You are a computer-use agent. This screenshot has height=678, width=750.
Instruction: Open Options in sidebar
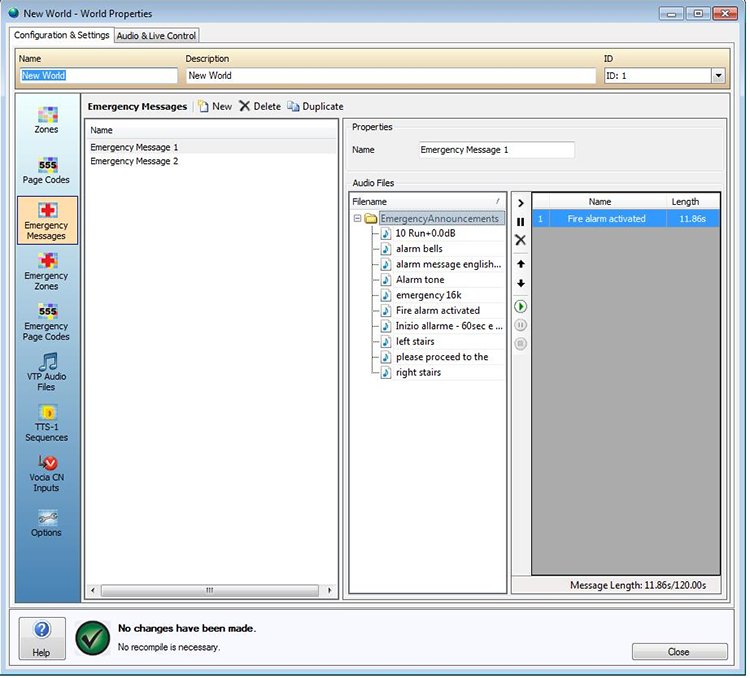[46, 523]
